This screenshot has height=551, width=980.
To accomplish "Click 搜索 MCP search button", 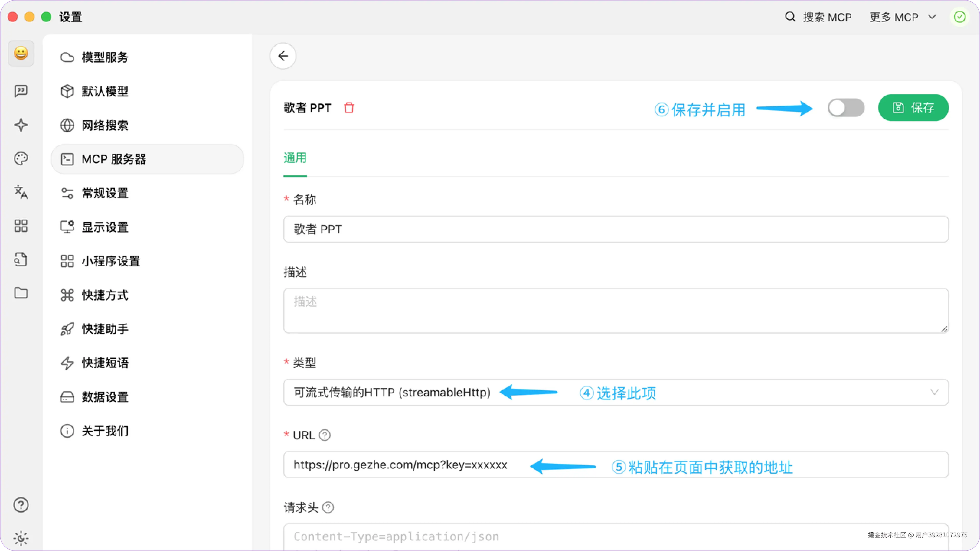I will click(818, 17).
